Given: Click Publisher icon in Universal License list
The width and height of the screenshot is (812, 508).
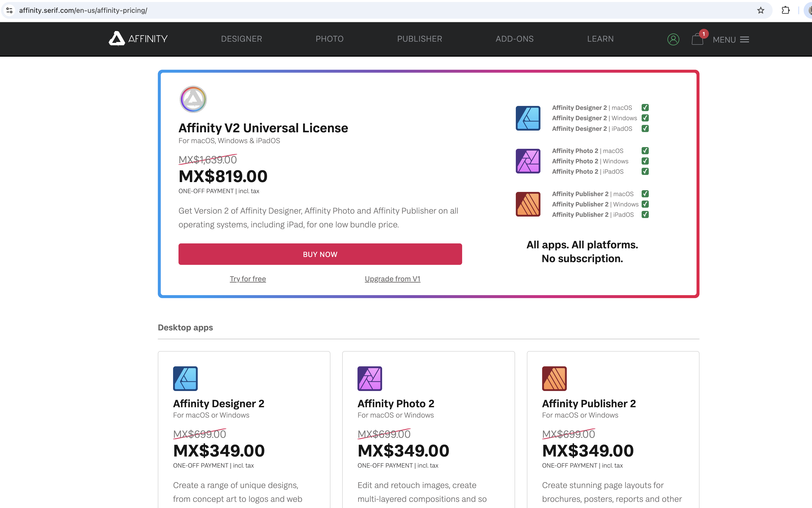Looking at the screenshot, I should pyautogui.click(x=528, y=204).
